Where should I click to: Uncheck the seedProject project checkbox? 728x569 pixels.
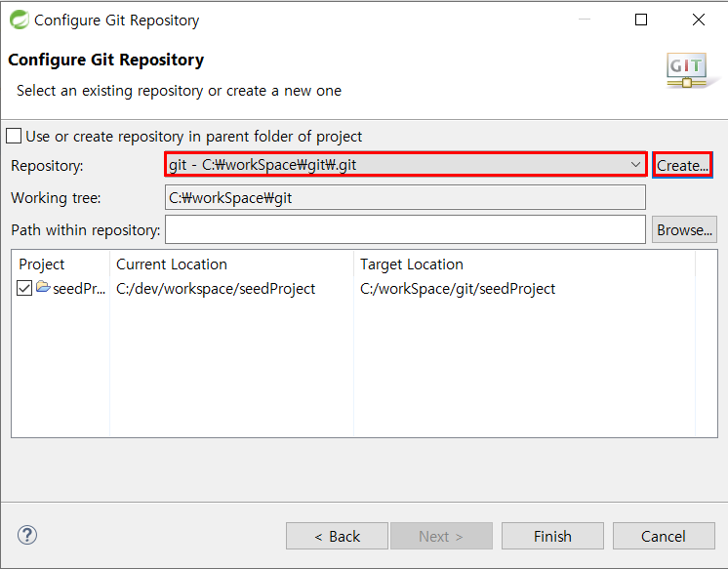[x=24, y=288]
